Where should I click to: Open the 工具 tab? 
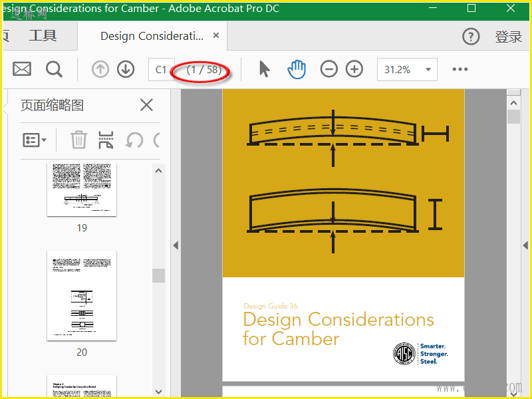coord(43,36)
